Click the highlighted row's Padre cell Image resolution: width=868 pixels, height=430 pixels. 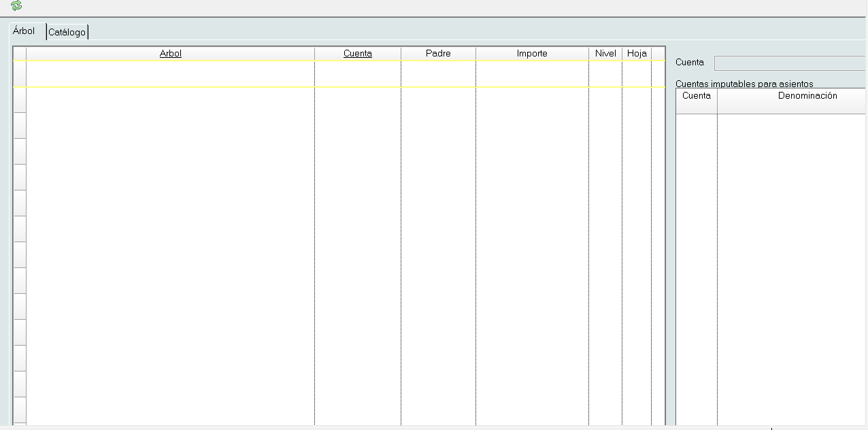tap(438, 73)
